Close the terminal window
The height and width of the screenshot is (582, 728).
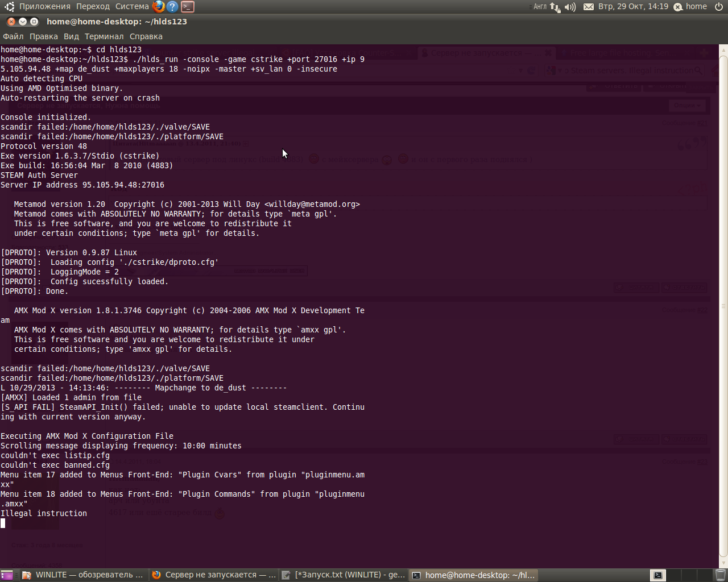(11, 22)
